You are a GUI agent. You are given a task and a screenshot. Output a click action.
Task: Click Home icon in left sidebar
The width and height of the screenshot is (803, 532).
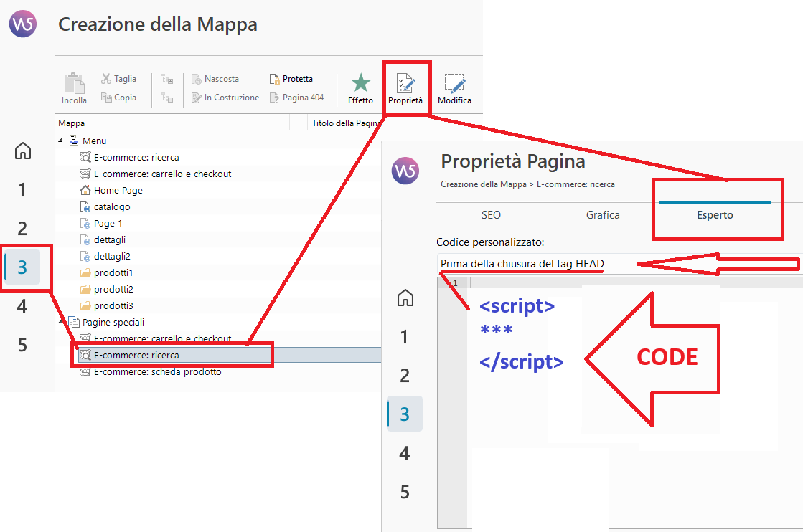(x=23, y=151)
